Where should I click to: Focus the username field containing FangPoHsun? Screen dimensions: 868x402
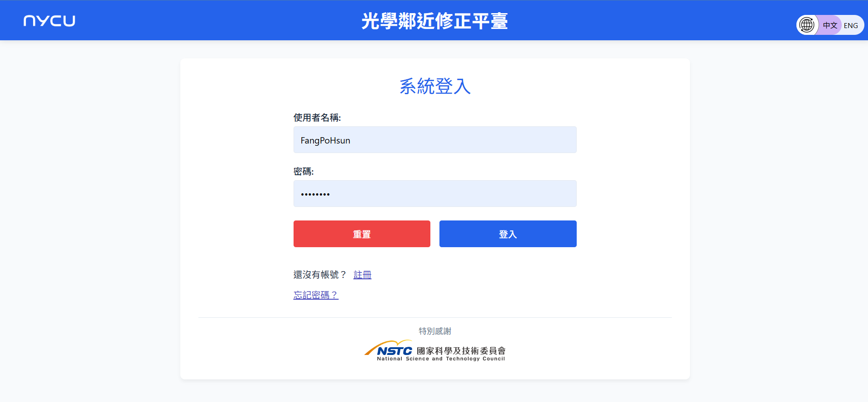click(434, 140)
